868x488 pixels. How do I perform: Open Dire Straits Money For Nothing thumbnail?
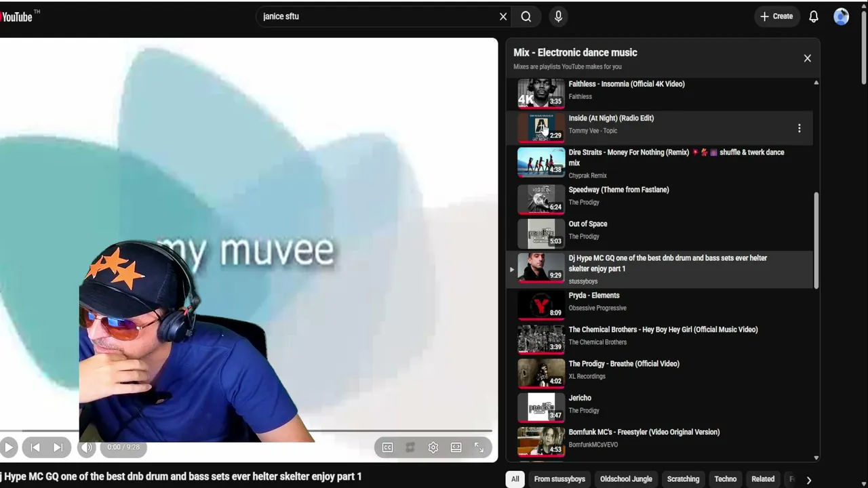[541, 161]
